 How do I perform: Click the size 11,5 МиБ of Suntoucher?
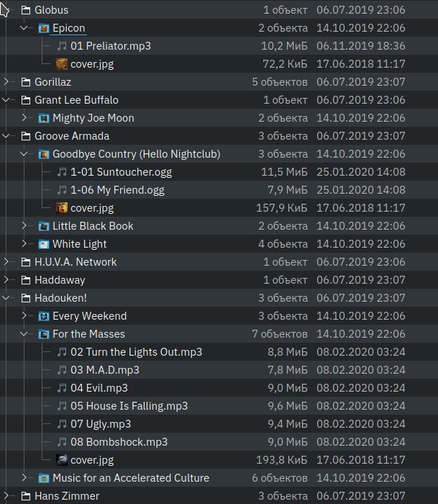point(284,172)
